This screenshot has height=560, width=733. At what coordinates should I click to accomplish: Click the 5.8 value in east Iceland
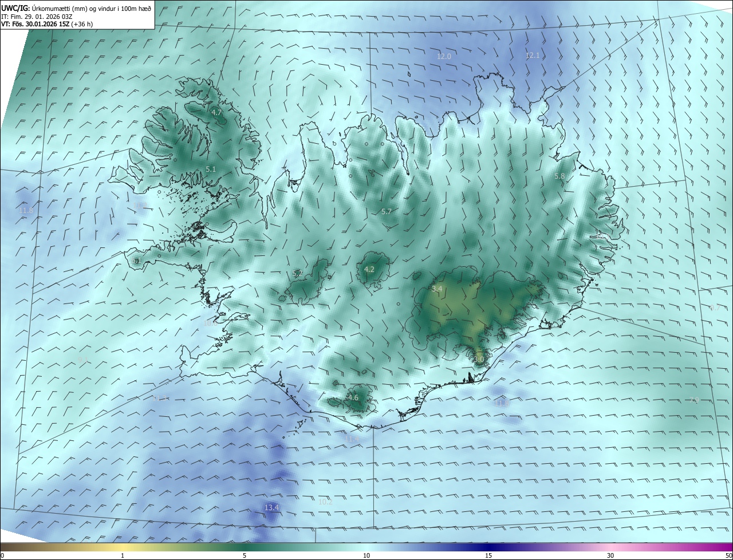tap(560, 176)
